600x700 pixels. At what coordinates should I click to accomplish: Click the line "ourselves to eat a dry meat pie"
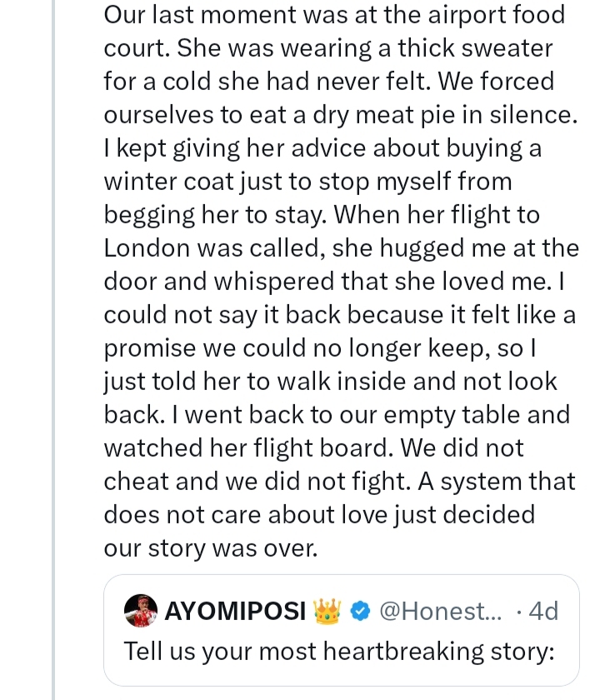pos(340,115)
